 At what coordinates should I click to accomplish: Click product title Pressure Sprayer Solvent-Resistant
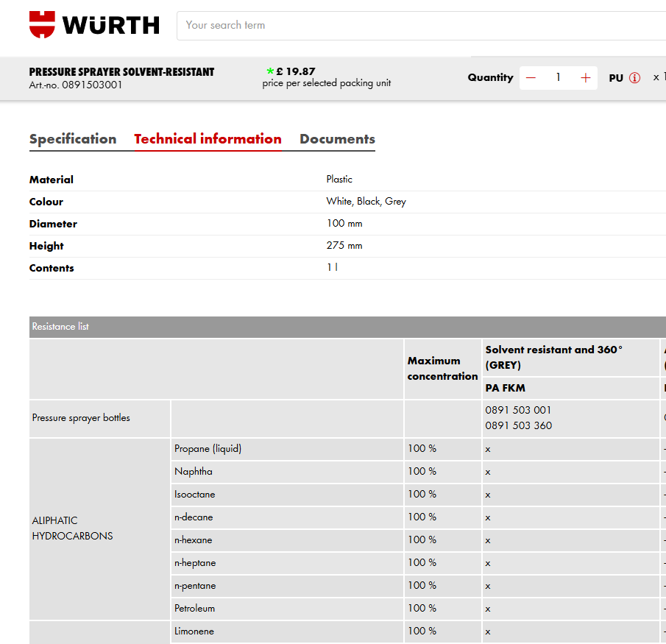(121, 72)
